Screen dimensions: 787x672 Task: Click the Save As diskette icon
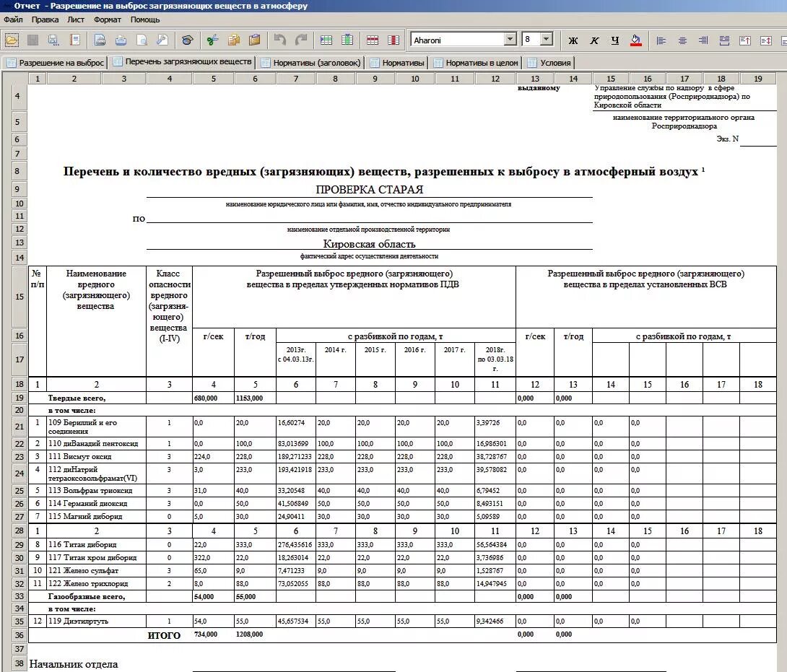53,40
